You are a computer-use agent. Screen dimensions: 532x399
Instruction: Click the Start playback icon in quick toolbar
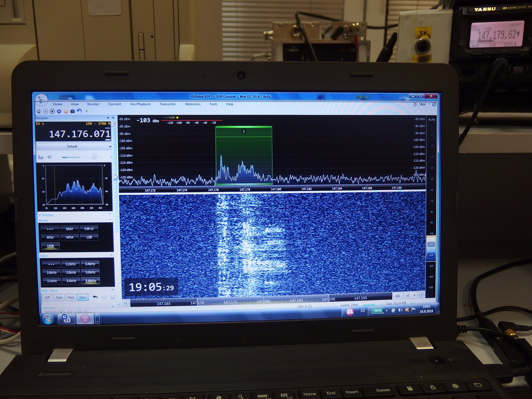pos(45,111)
